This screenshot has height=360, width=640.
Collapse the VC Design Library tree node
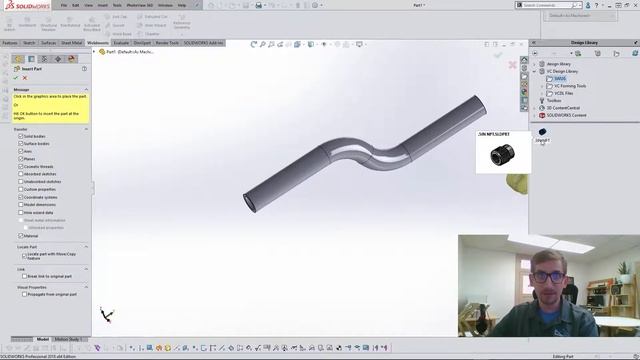tap(535, 71)
